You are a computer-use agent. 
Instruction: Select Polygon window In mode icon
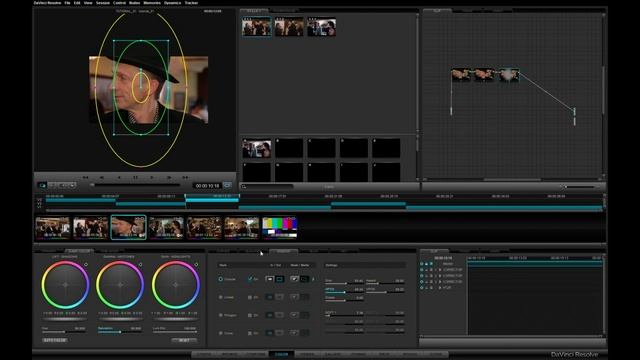(269, 315)
